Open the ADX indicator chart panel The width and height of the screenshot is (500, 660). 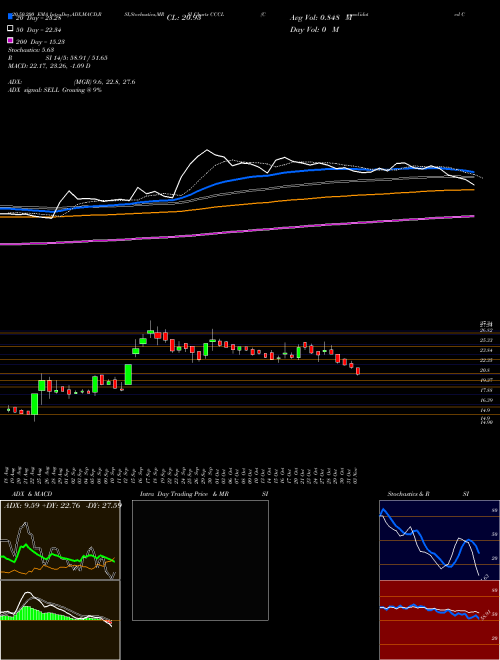[60, 540]
